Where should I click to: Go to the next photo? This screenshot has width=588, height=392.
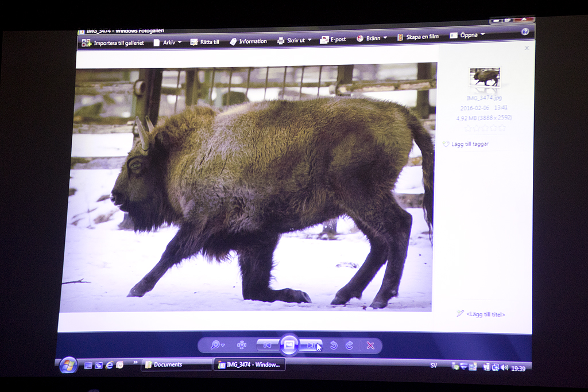point(311,345)
